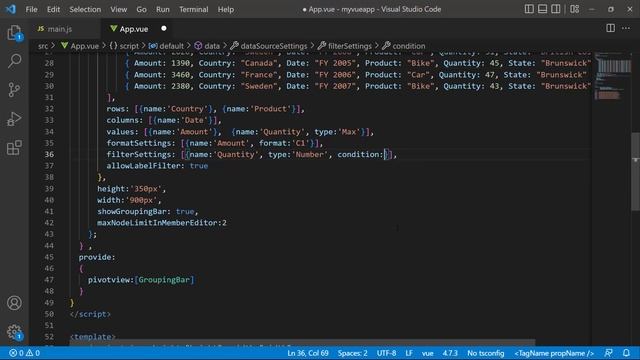
Task: Open the Explorer view in activity bar
Action: click(14, 33)
